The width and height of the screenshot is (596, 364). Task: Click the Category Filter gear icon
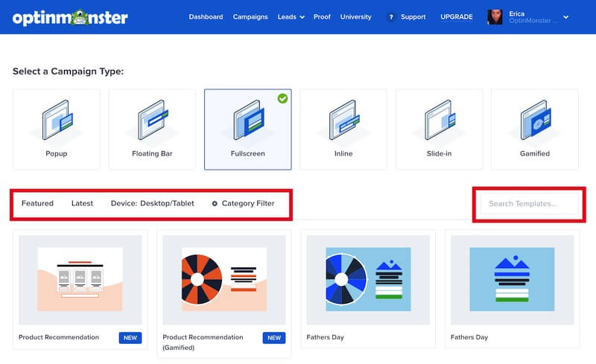(x=215, y=204)
